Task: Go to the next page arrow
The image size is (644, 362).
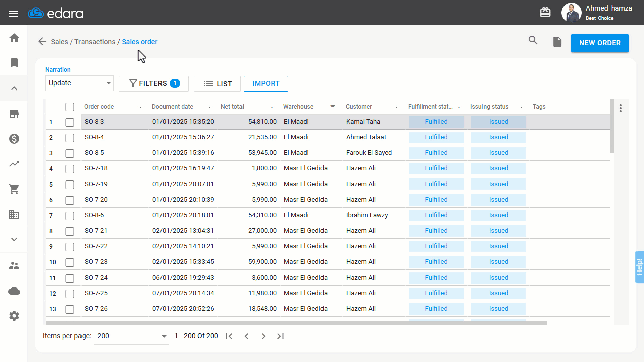Action: [x=263, y=336]
